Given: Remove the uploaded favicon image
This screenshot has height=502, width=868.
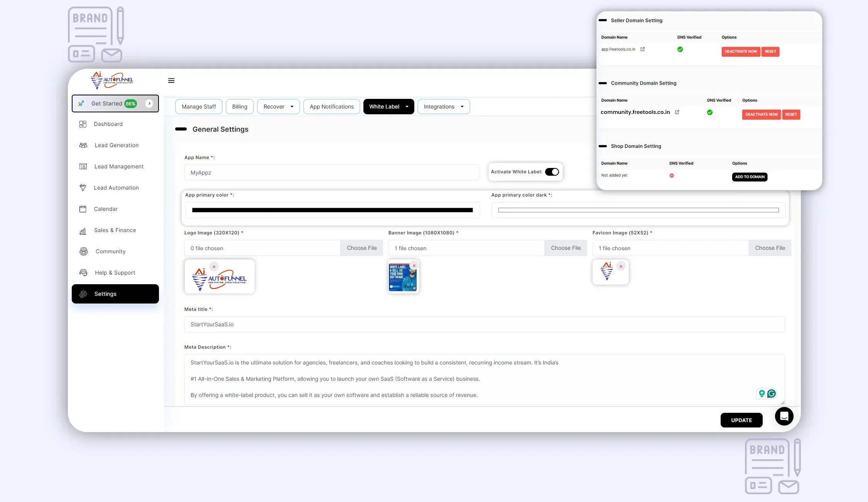Looking at the screenshot, I should tap(621, 266).
